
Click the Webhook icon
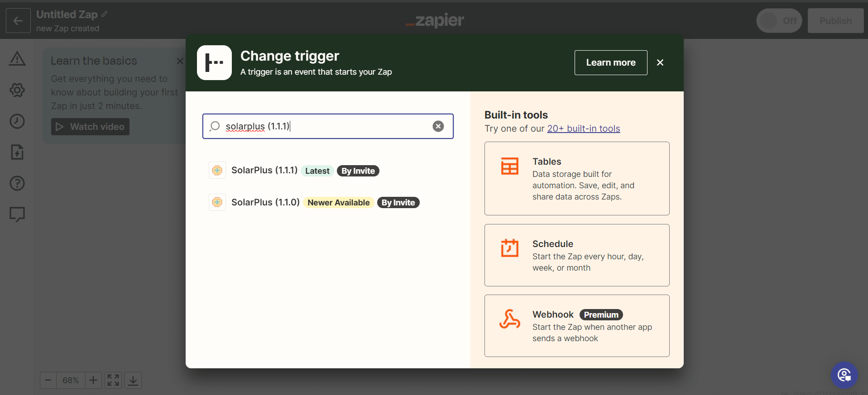510,319
